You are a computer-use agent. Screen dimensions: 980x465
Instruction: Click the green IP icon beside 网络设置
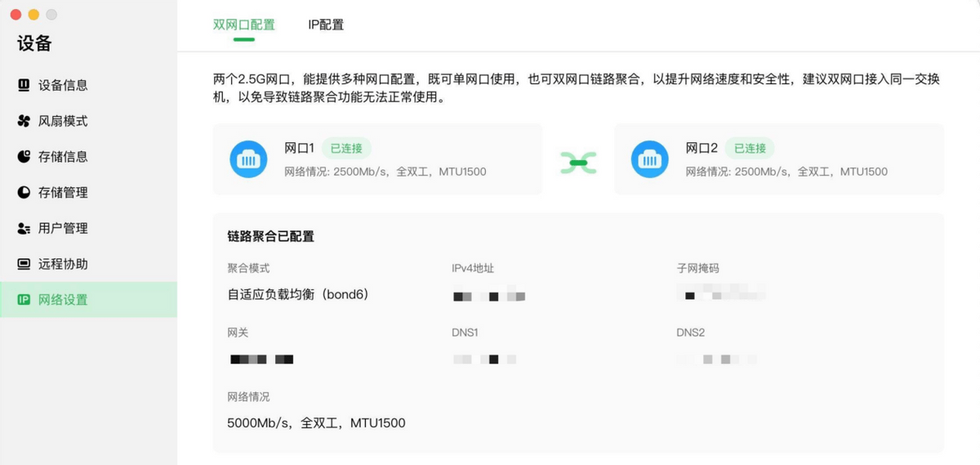pos(24,300)
